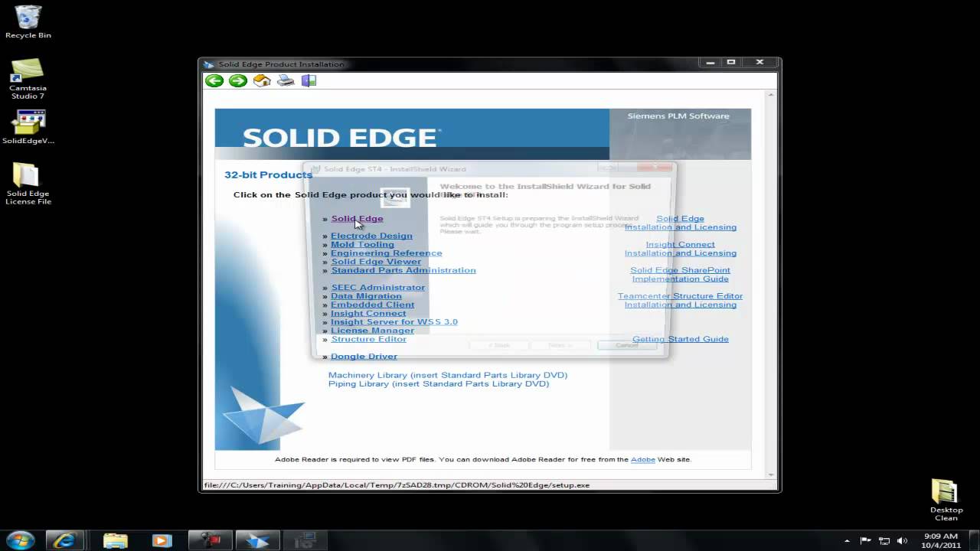Open Insight Server for WSS 3.0 link

pyautogui.click(x=394, y=322)
